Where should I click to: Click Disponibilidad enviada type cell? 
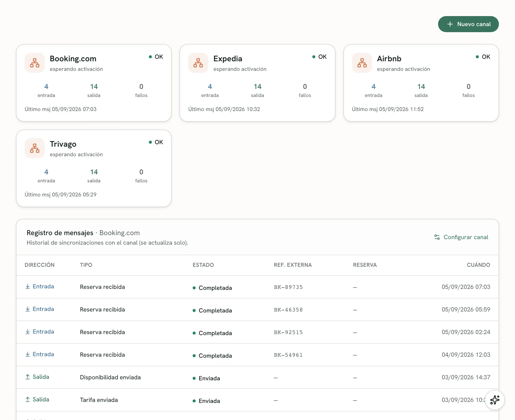coord(110,377)
